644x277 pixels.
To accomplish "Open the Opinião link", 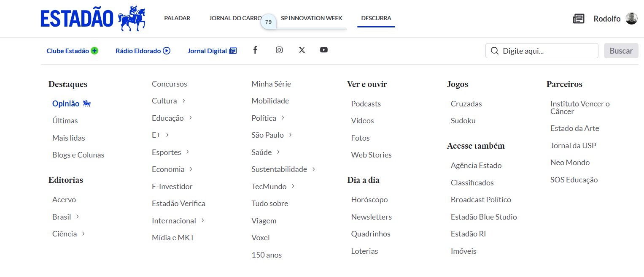I will click(x=66, y=104).
